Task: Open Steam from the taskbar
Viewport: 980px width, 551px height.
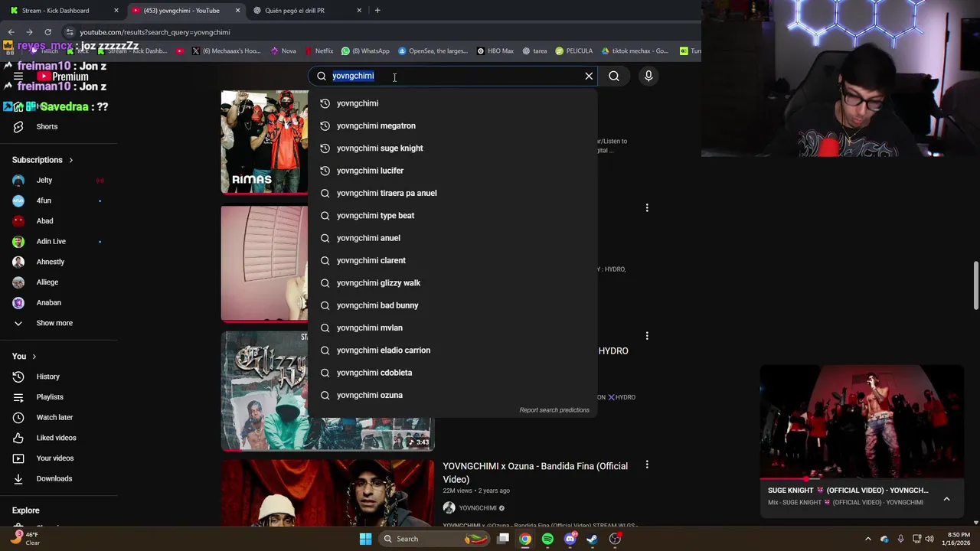Action: (x=592, y=539)
